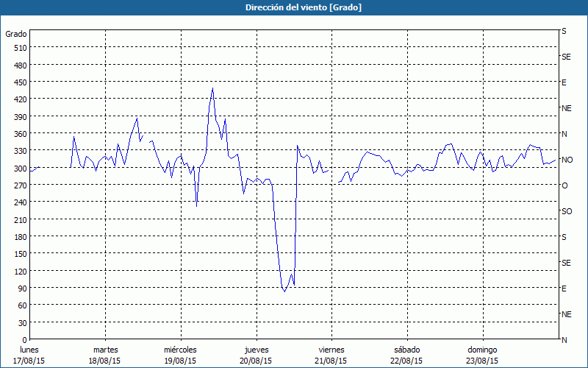This screenshot has width=588, height=368.
Task: Click the NO compass label on right axis
Action: point(567,160)
